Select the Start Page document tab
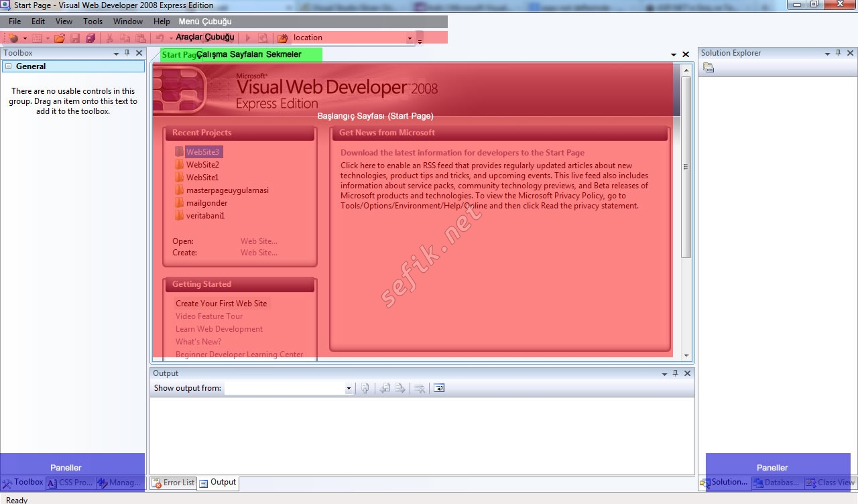The height and width of the screenshot is (504, 858). tap(181, 55)
